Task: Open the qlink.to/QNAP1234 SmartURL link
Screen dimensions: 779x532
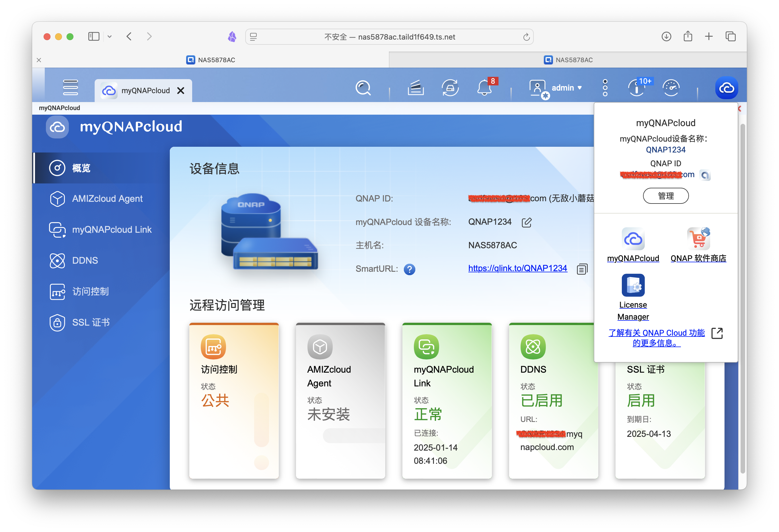Action: (517, 268)
